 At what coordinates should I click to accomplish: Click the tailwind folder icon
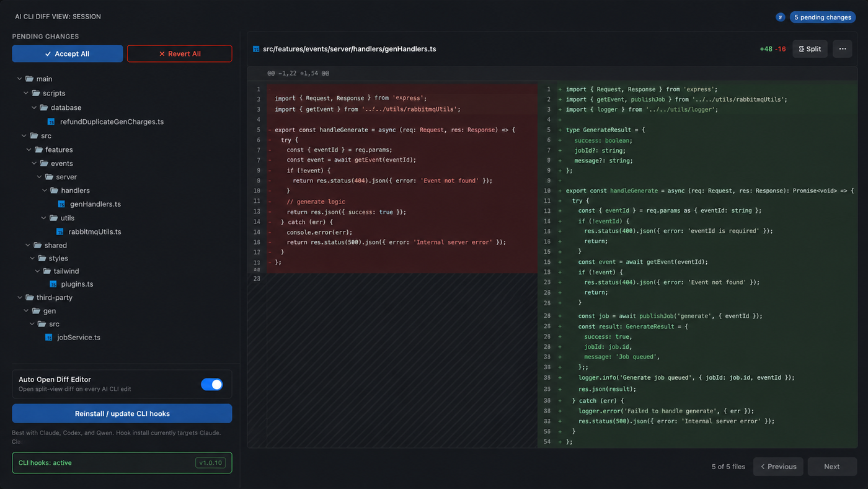[46, 271]
